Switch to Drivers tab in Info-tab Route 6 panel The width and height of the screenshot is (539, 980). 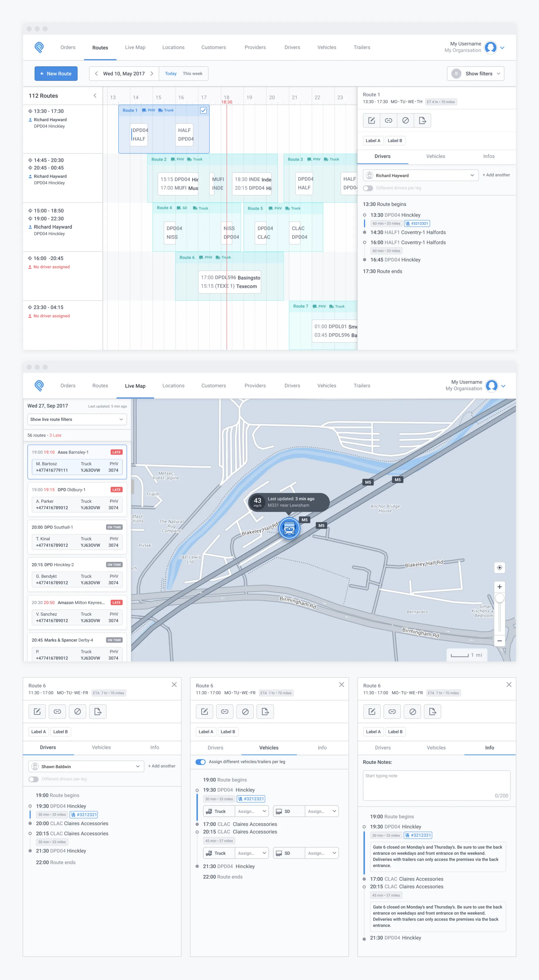[383, 748]
